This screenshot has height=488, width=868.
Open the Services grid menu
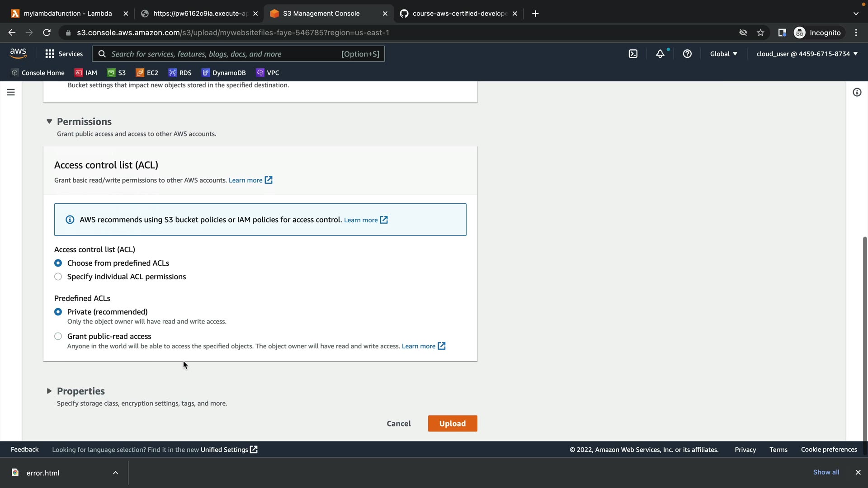pyautogui.click(x=64, y=54)
